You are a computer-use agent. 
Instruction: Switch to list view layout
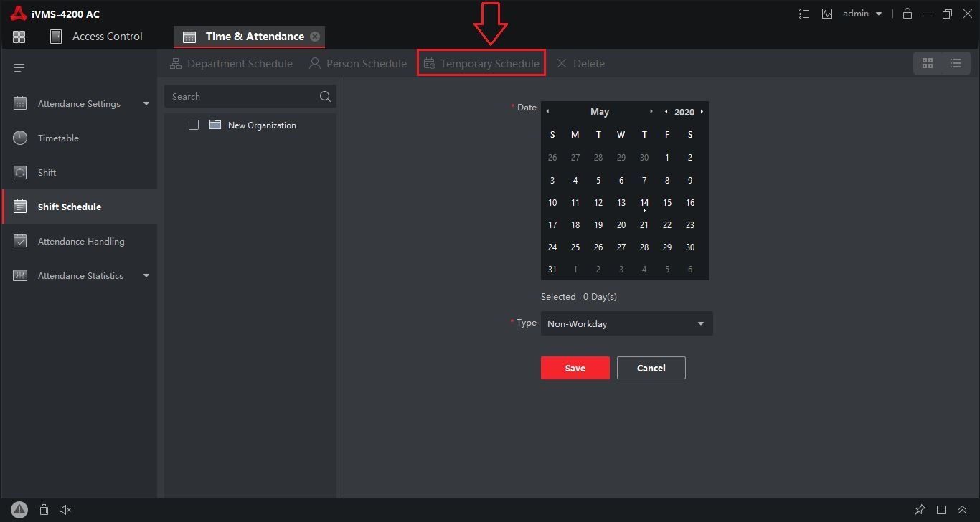tap(956, 64)
